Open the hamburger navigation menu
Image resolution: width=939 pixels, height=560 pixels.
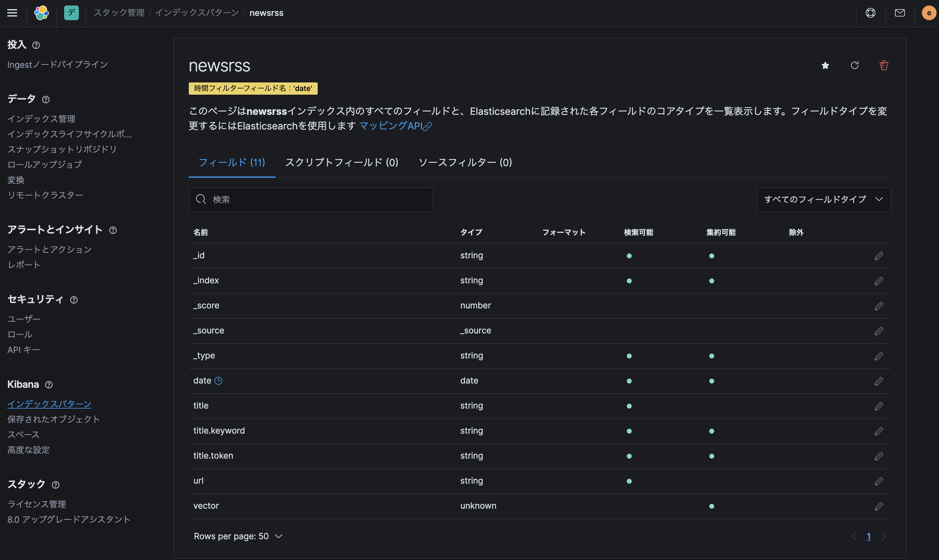click(12, 13)
